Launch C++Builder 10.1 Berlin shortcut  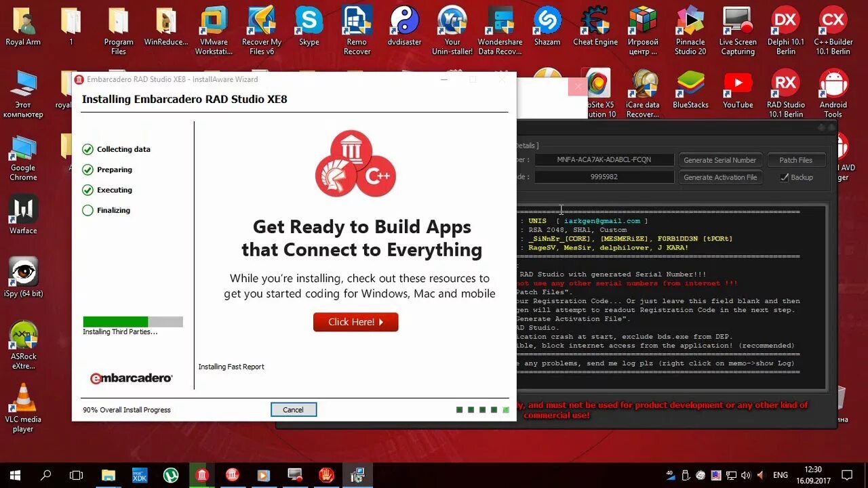(x=833, y=31)
